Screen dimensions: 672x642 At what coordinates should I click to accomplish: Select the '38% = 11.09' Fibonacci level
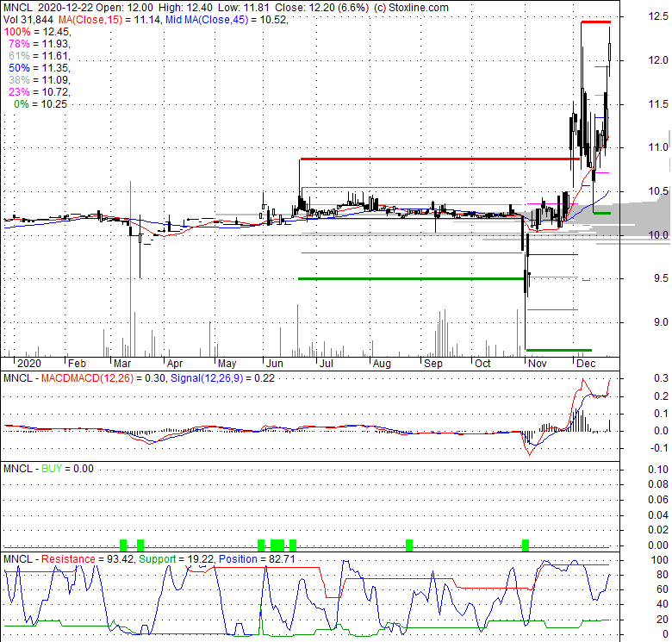pos(40,80)
